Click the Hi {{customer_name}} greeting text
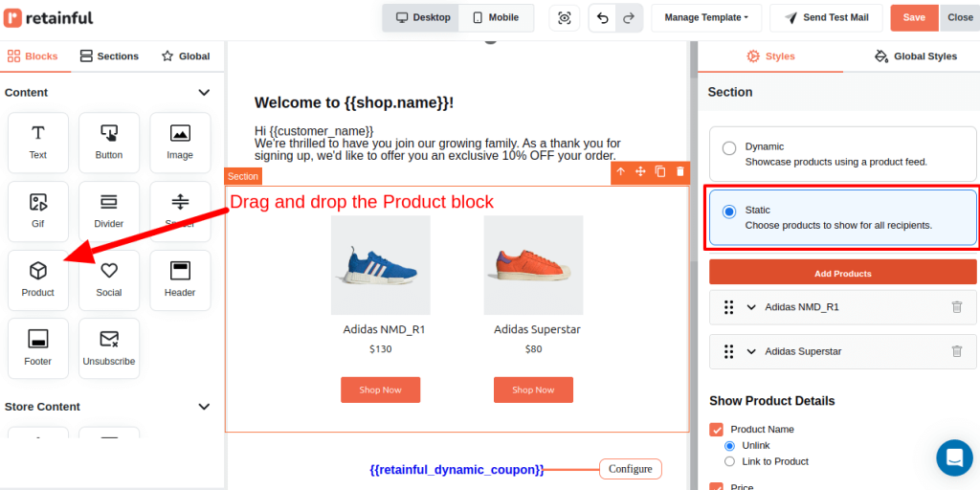This screenshot has height=490, width=980. tap(314, 131)
